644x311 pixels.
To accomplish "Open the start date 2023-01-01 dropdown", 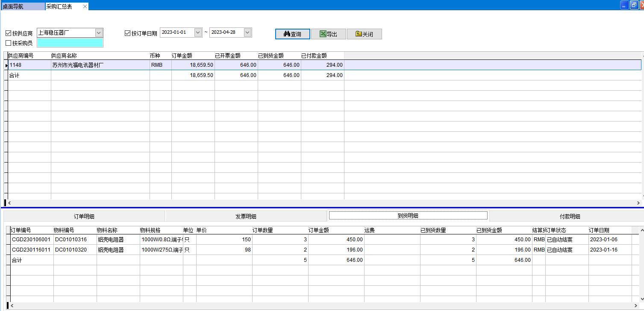I will coord(198,33).
